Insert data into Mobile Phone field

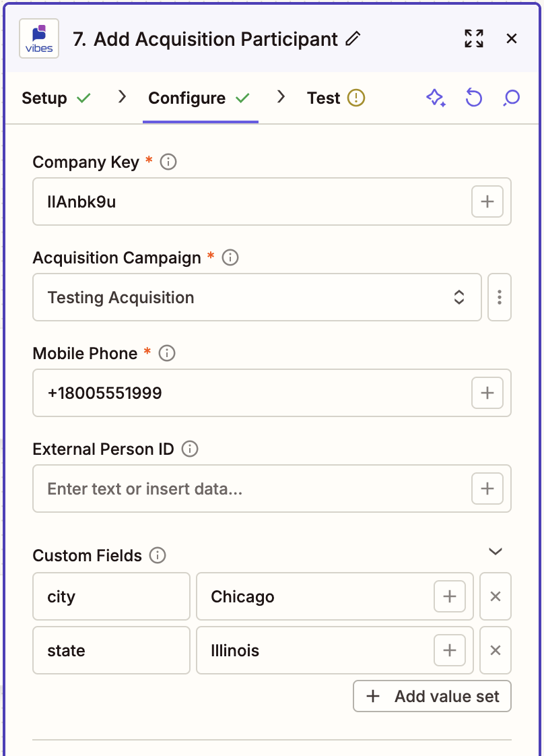[487, 393]
